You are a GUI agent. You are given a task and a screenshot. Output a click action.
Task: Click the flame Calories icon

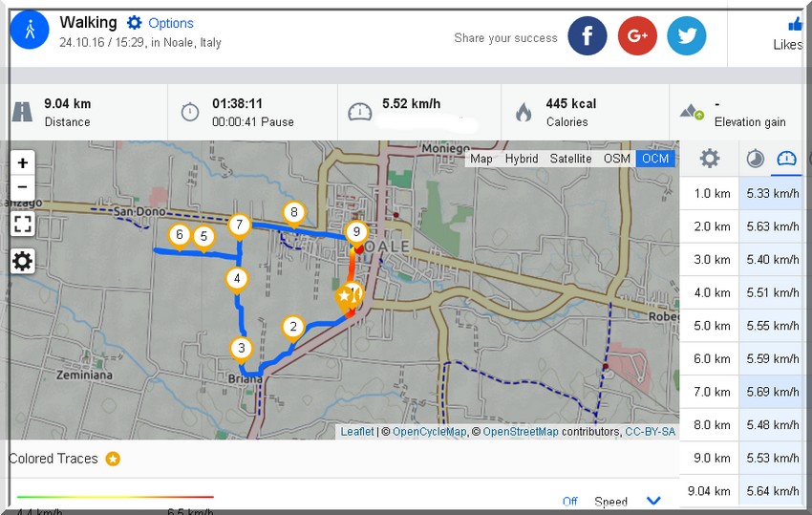point(524,112)
